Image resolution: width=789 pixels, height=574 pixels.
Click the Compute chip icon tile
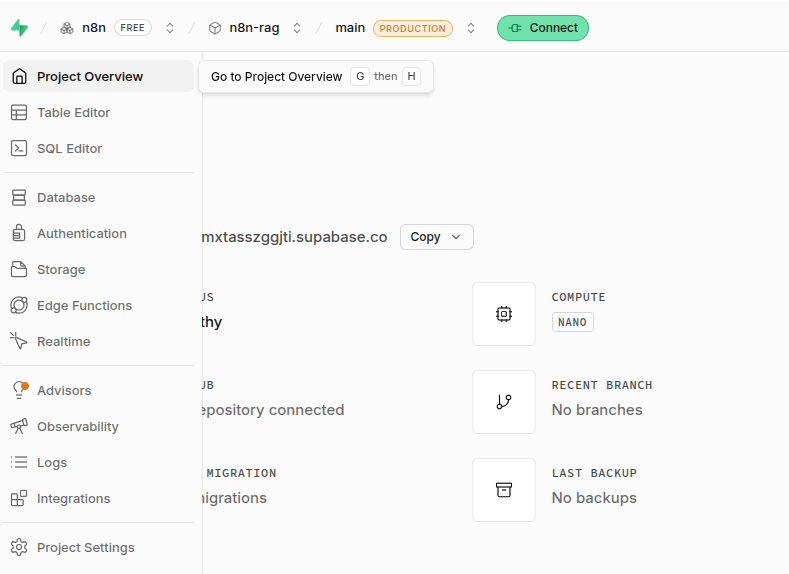pyautogui.click(x=504, y=314)
